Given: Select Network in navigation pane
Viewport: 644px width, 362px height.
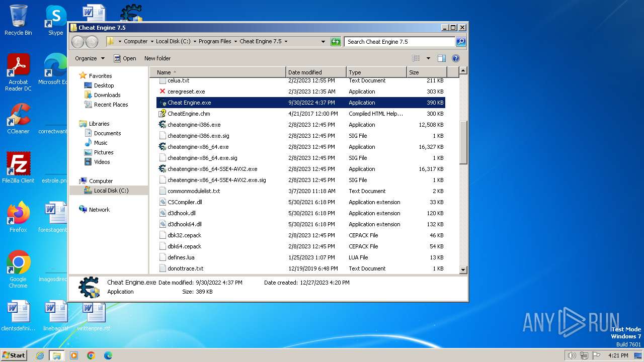Looking at the screenshot, I should point(99,210).
